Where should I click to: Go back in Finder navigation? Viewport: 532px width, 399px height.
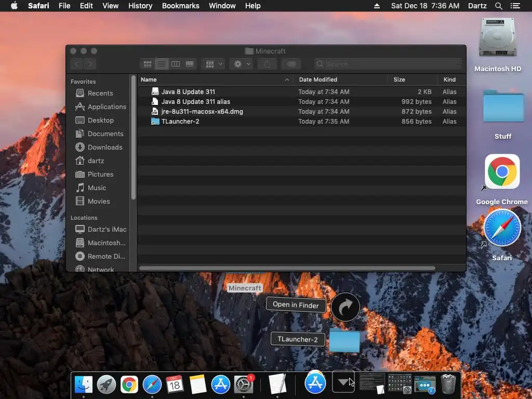pos(77,64)
